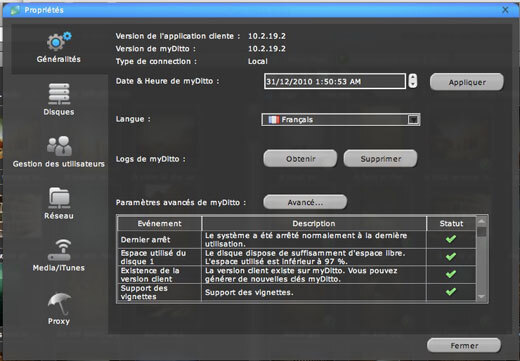Open the Disques drive icon section
The height and width of the screenshot is (361, 520).
[x=59, y=94]
